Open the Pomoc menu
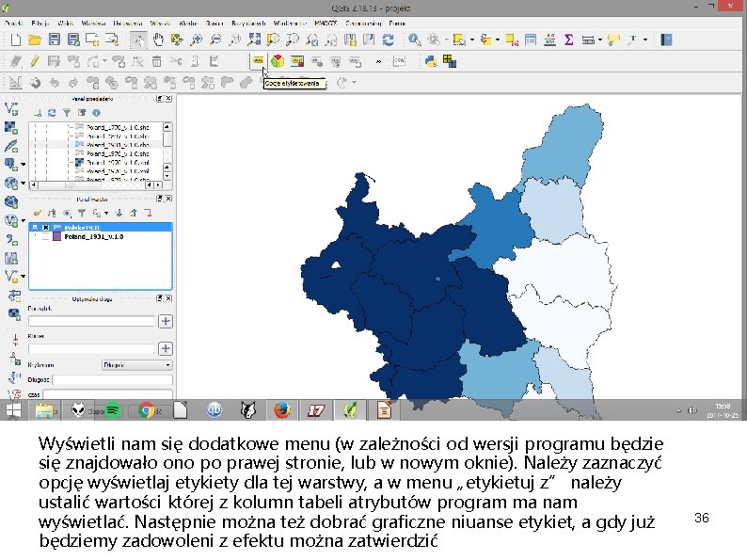The height and width of the screenshot is (560, 747). point(397,23)
